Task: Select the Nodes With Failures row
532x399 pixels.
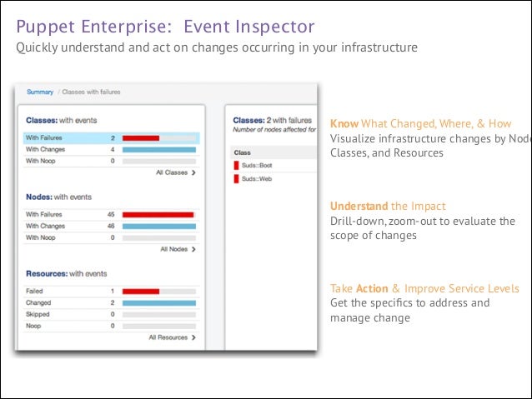Action: 111,215
